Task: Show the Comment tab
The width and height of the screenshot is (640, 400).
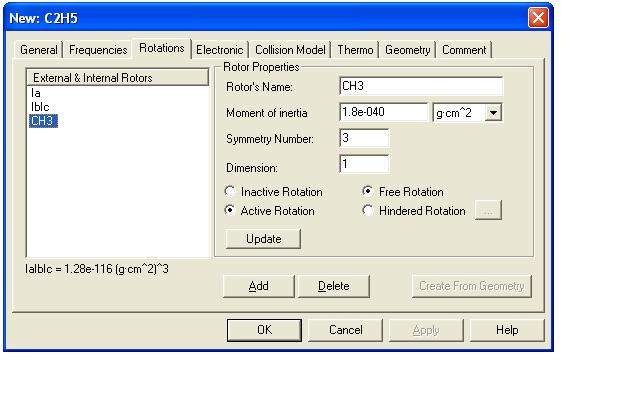Action: click(464, 50)
